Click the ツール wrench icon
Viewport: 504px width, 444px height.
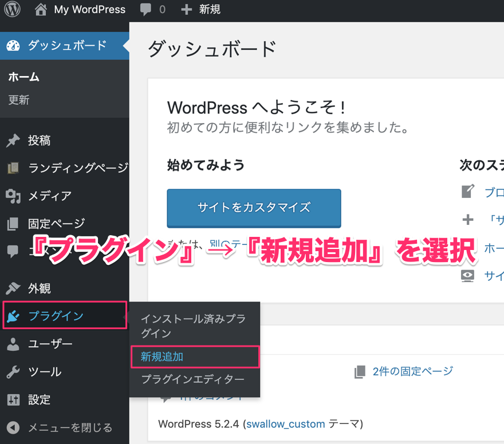pos(13,372)
